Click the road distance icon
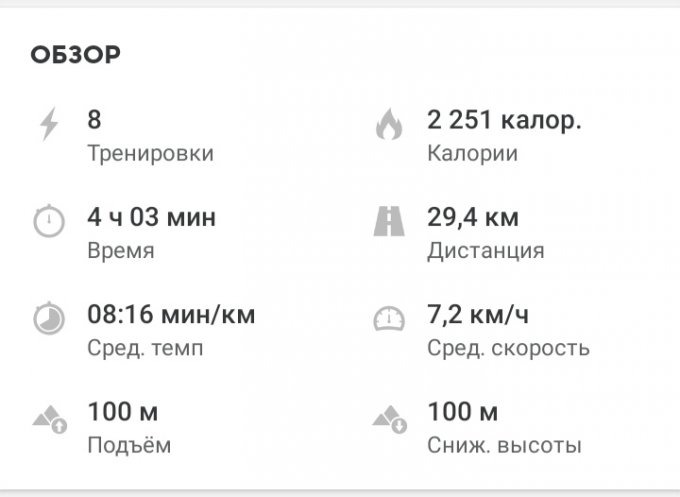This screenshot has height=497, width=680. coord(388,222)
